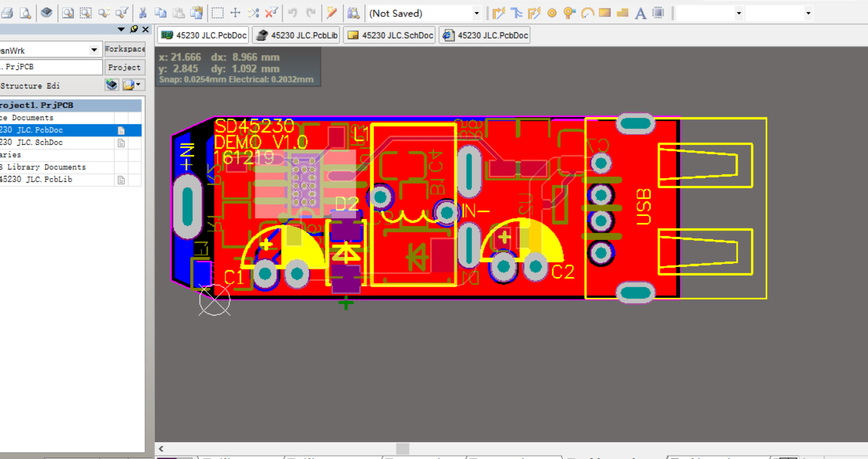Click the compile device view panel icon
Viewport: 868px width, 459px height.
click(112, 85)
